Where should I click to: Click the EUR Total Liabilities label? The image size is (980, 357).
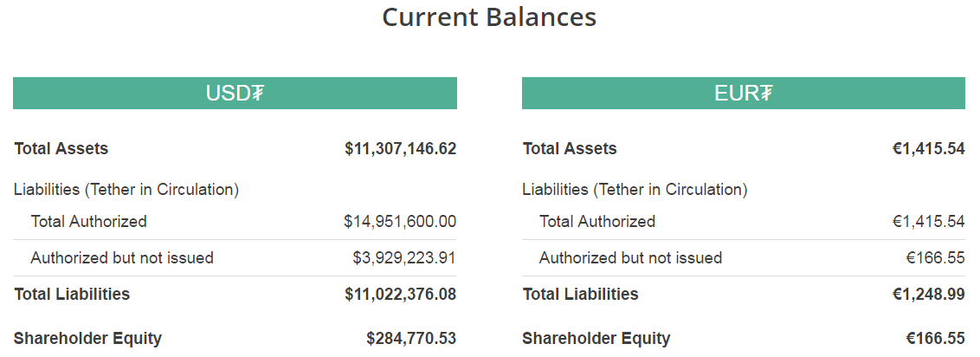(x=581, y=294)
